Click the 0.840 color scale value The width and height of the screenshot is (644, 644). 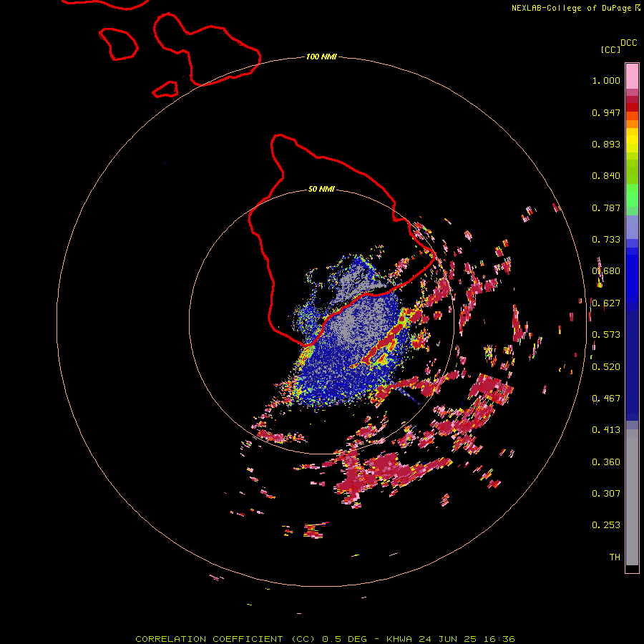pyautogui.click(x=606, y=176)
